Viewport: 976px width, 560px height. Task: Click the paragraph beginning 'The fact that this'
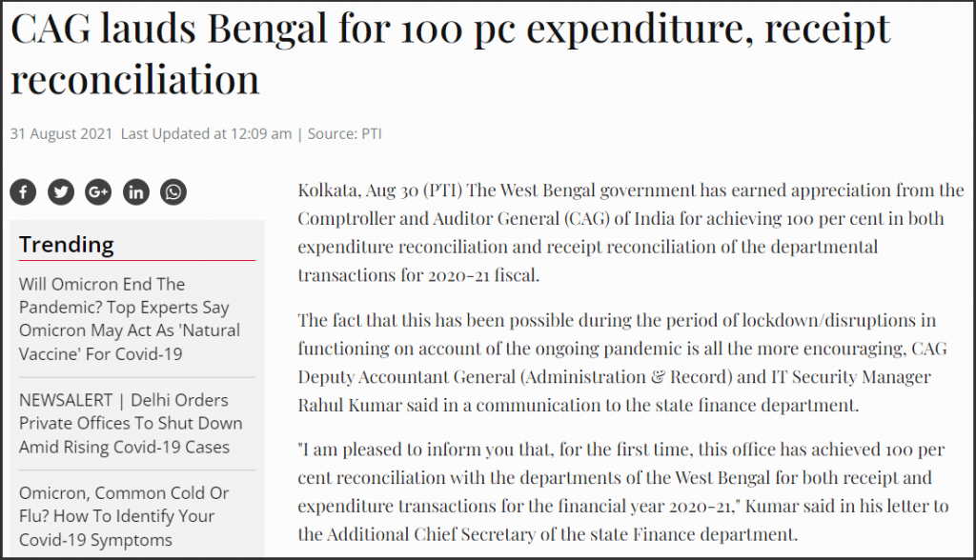click(622, 362)
